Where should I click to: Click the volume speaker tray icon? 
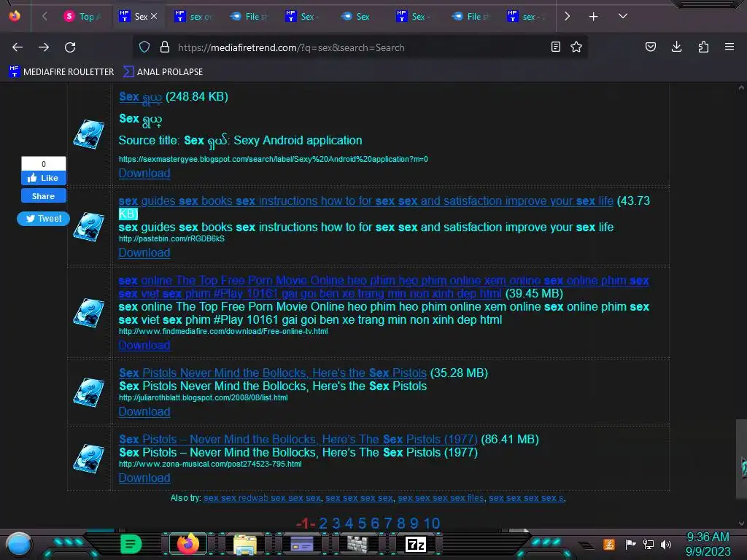tap(666, 544)
